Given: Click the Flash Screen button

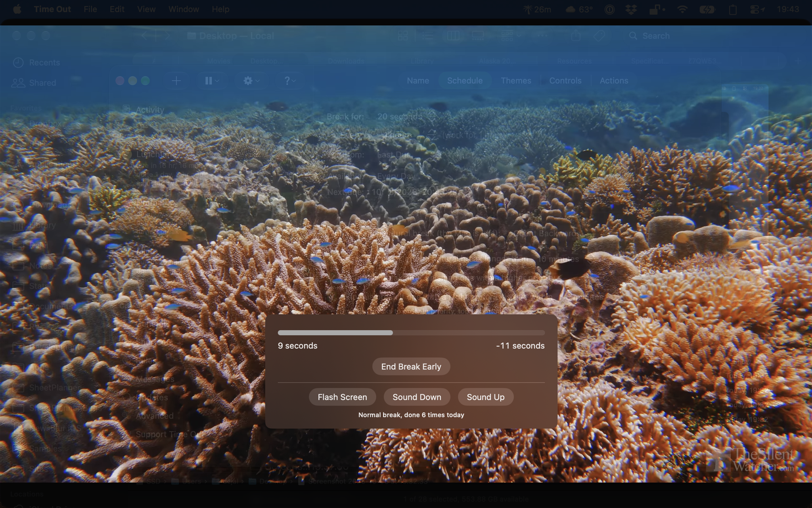Looking at the screenshot, I should pos(342,397).
